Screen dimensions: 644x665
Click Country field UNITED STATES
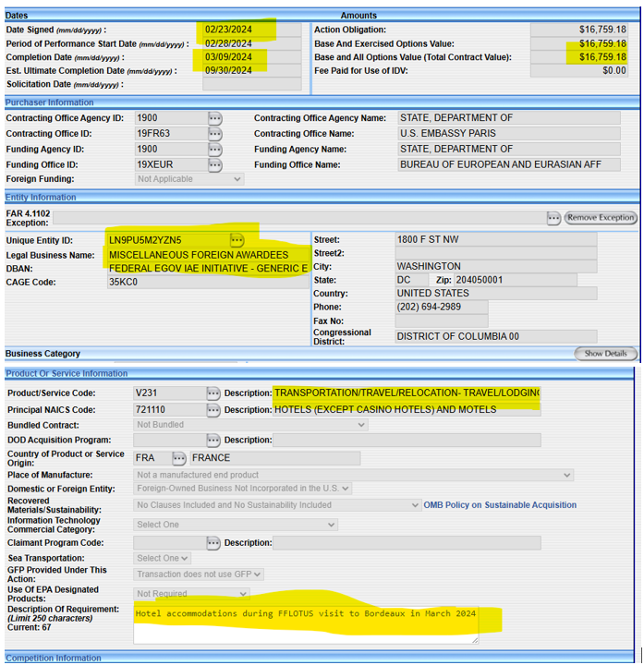pyautogui.click(x=496, y=294)
